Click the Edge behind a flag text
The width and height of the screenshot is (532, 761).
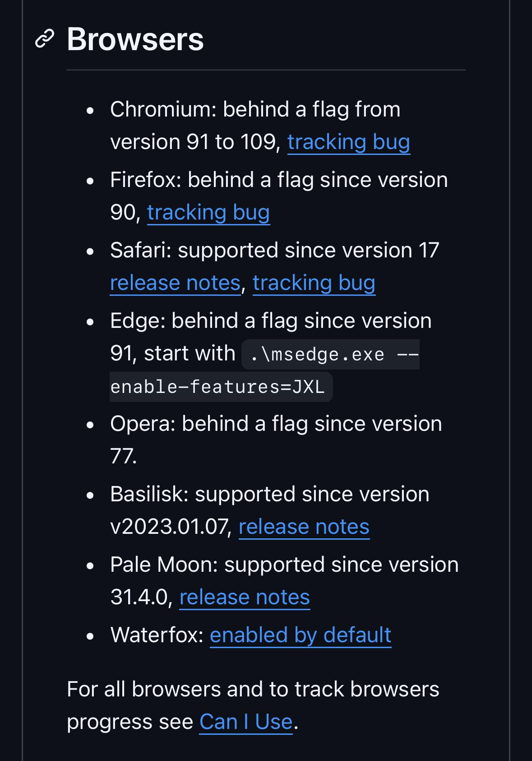coord(271,321)
